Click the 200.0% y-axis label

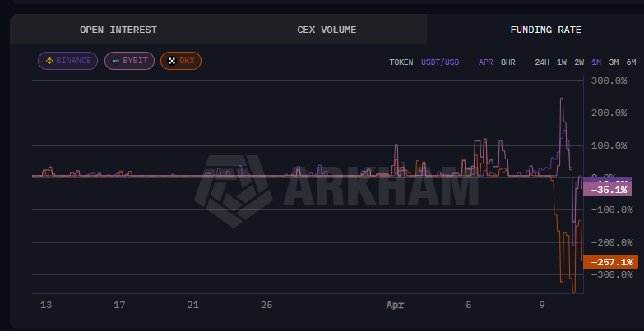tap(609, 113)
